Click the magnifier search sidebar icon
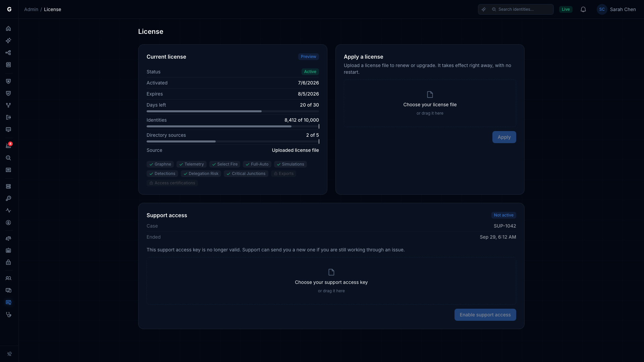644x362 pixels. tap(8, 158)
